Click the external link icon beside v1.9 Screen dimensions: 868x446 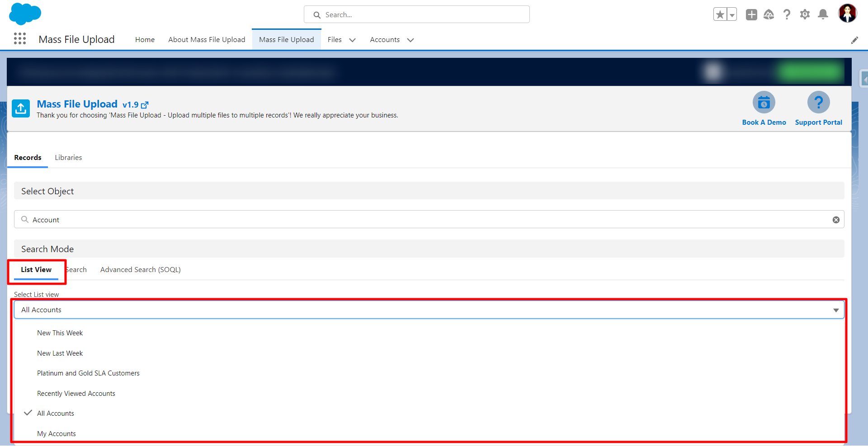[x=145, y=105]
